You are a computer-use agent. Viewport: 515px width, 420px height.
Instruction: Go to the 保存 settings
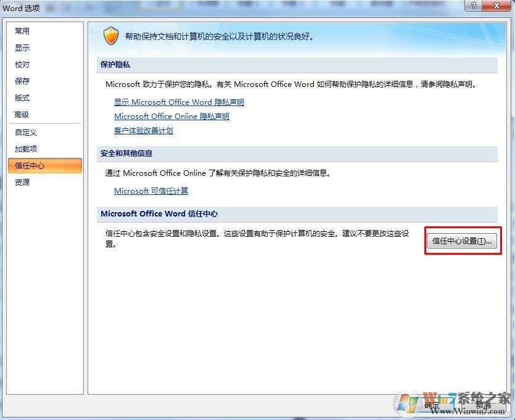point(45,81)
